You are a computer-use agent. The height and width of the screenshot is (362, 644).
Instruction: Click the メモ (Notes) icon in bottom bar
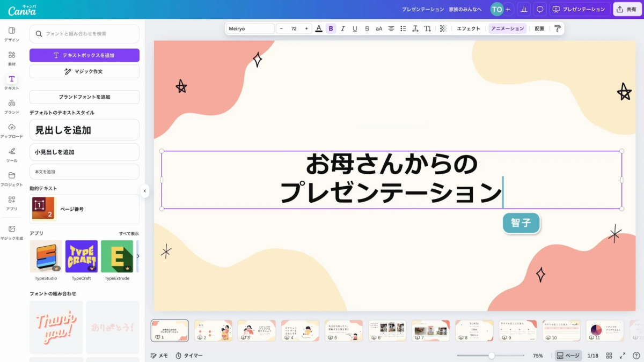(159, 355)
